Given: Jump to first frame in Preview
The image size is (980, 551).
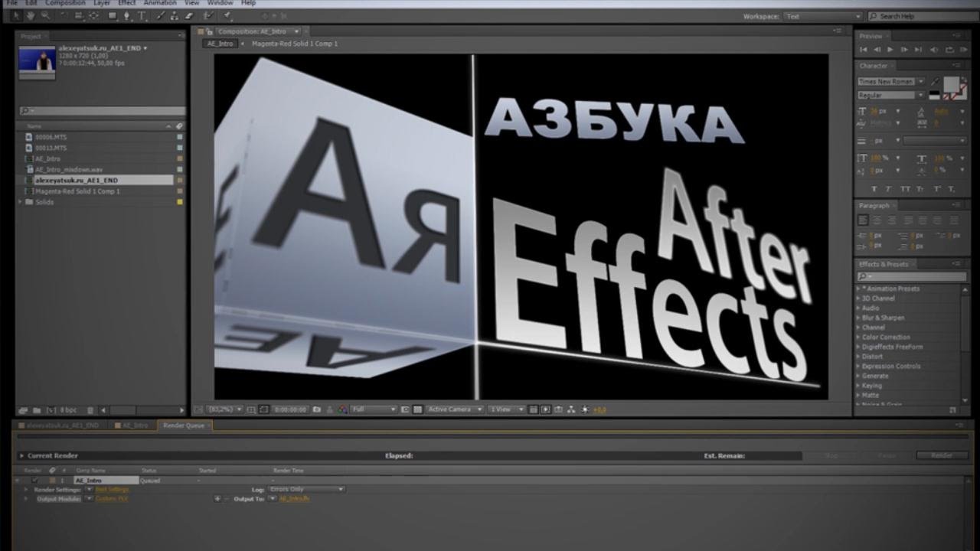Looking at the screenshot, I should (864, 50).
